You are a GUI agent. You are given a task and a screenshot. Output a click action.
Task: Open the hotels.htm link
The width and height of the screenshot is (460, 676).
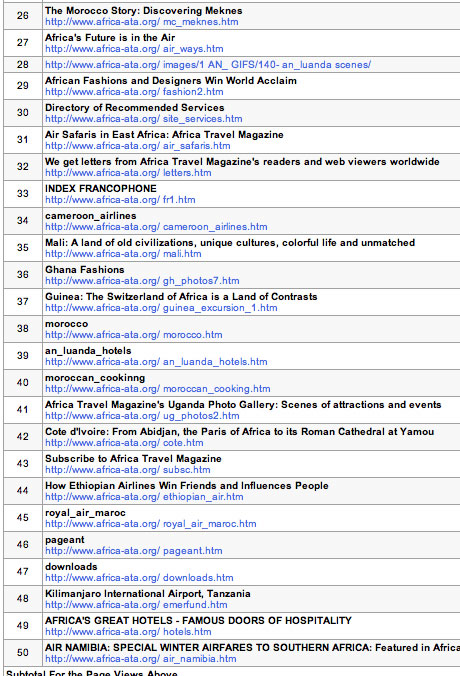point(128,632)
